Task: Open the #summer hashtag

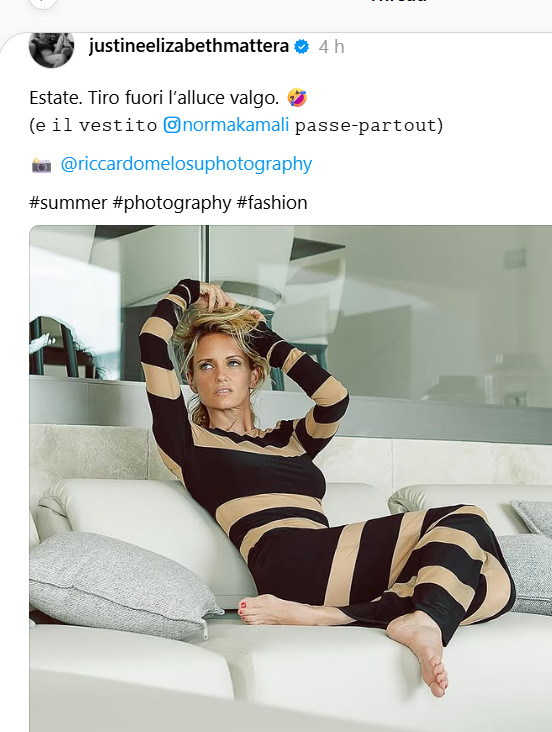Action: 68,203
